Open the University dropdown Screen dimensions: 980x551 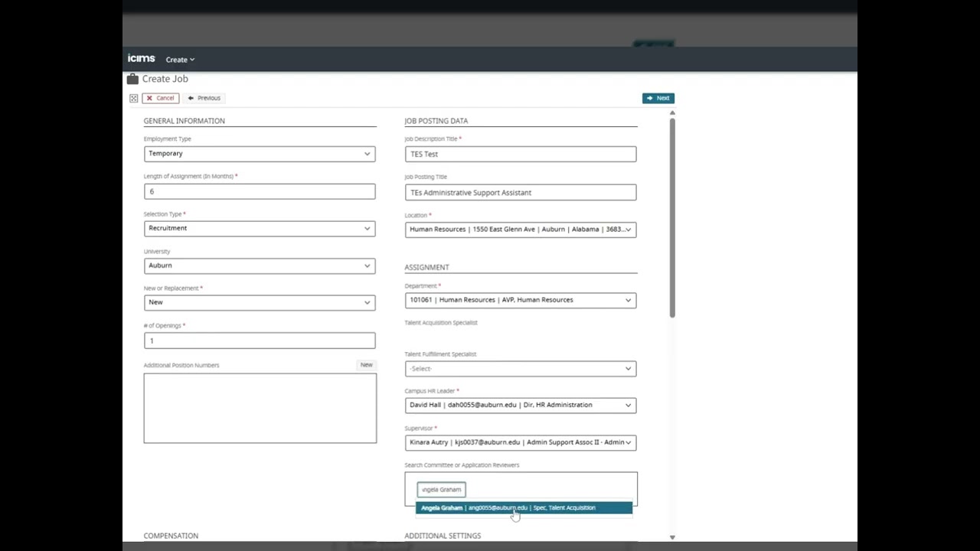(260, 266)
